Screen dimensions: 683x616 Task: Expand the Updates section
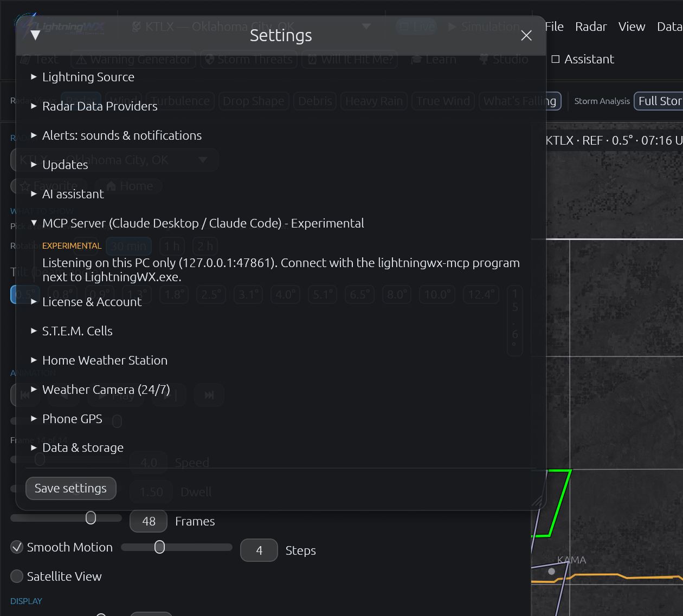coord(60,165)
